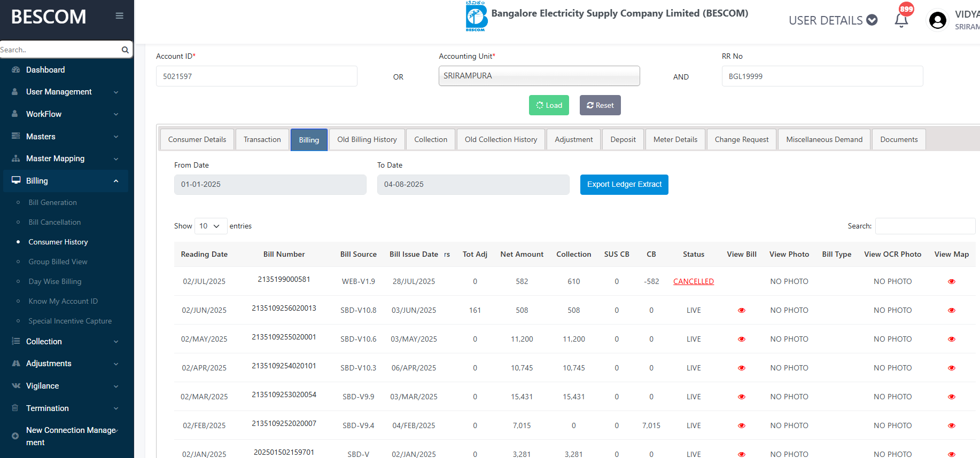View bill for 02/JUN/2025 reading
The height and width of the screenshot is (458, 980).
[x=741, y=310]
